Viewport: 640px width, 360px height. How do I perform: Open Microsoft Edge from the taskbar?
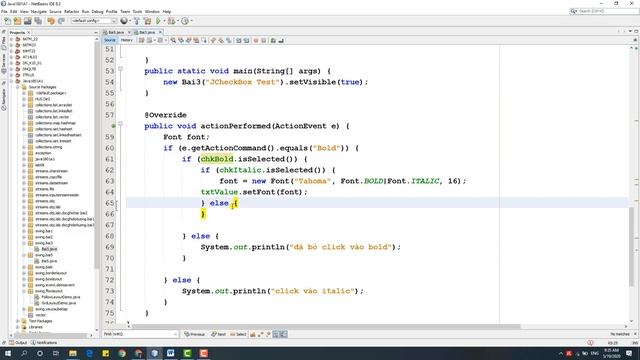tap(89, 353)
